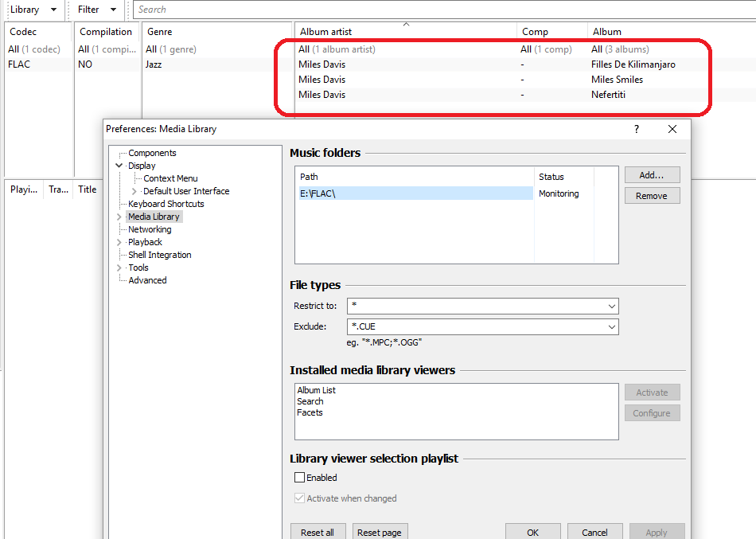
Task: Expand Default User Interface node
Action: pyautogui.click(x=134, y=191)
